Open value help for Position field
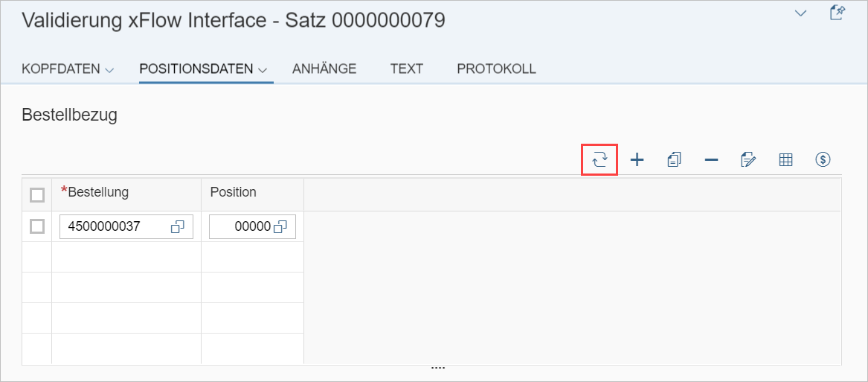This screenshot has height=382, width=868. pos(280,227)
